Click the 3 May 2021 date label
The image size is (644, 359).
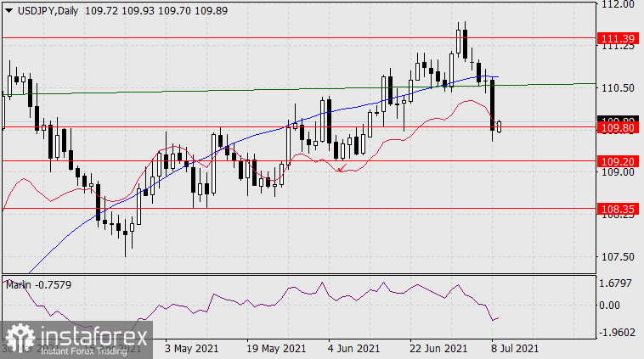[193, 349]
